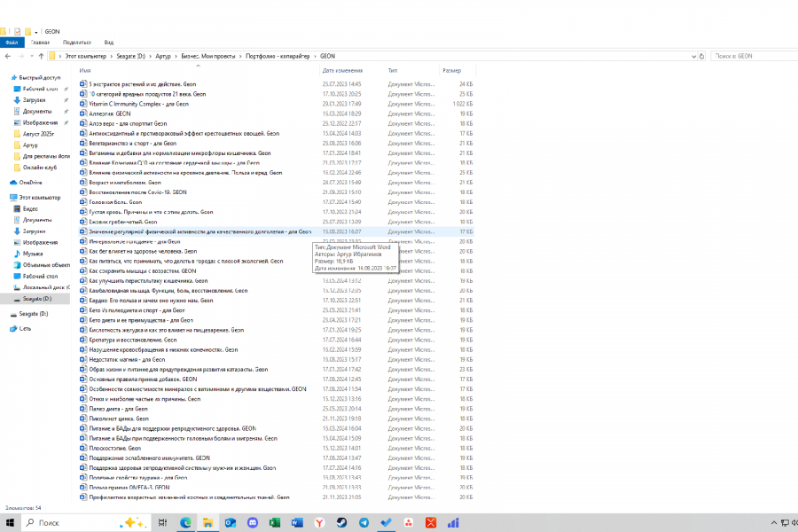Open Discord from the taskbar
Viewport: 798px width, 532px height.
pyautogui.click(x=253, y=523)
